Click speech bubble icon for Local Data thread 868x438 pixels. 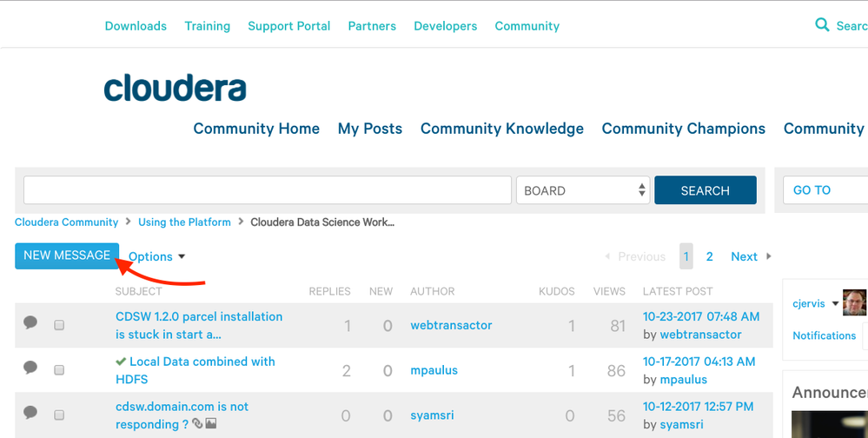tap(30, 368)
